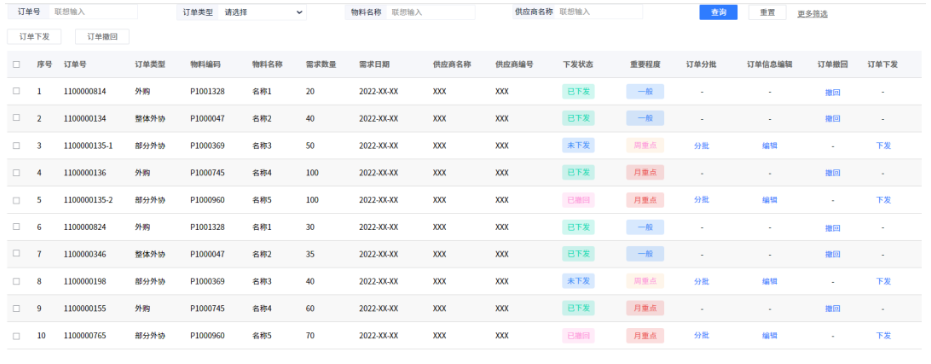Screen dimensions: 931x364
Task: Click 下发 for order 1100000135-2
Action: coord(883,200)
